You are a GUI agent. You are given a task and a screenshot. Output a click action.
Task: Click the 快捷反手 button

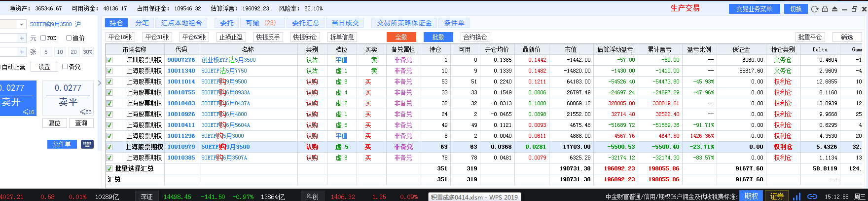click(268, 37)
